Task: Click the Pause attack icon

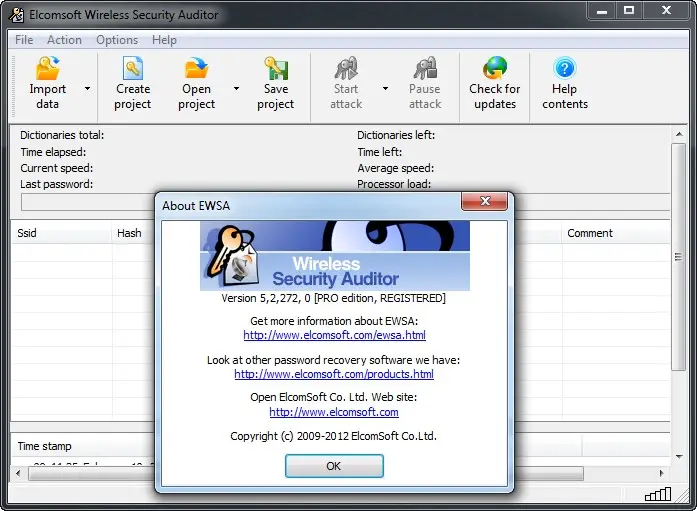Action: click(425, 68)
